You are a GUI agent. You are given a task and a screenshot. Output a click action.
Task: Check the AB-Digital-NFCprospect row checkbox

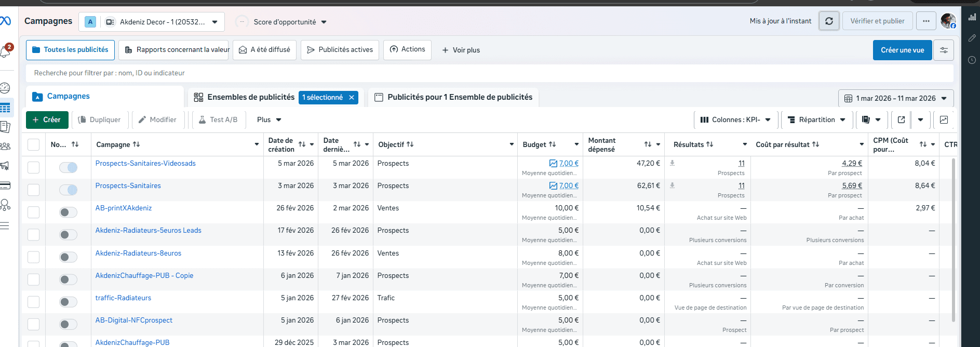[x=33, y=324]
